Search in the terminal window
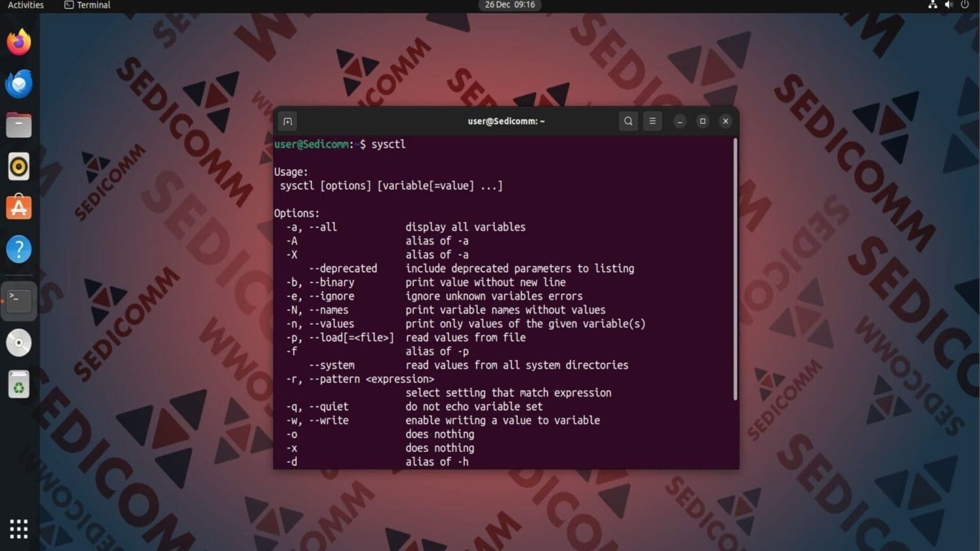Viewport: 980px width, 551px height. [628, 121]
